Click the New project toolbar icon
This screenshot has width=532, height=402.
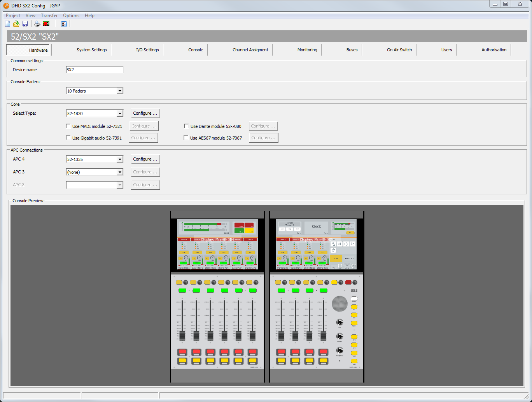click(8, 24)
